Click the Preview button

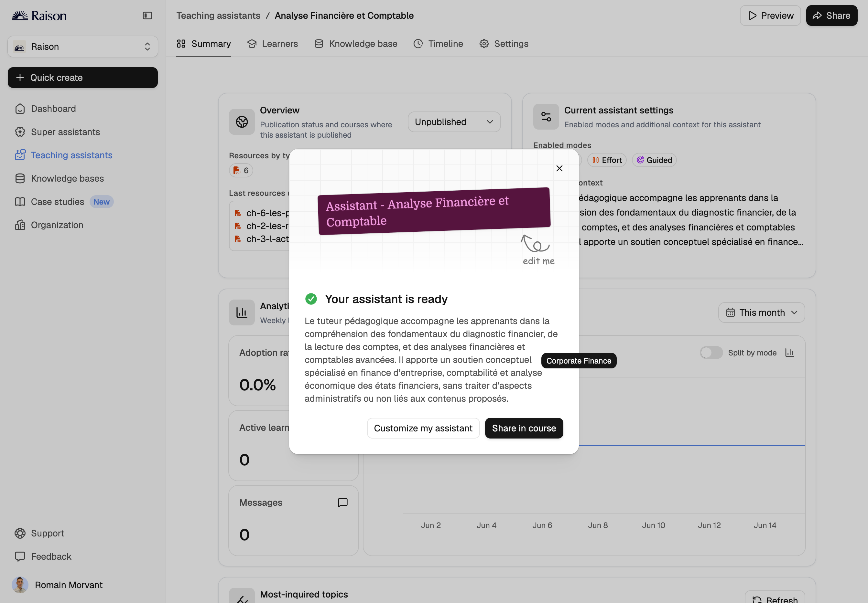click(x=770, y=16)
